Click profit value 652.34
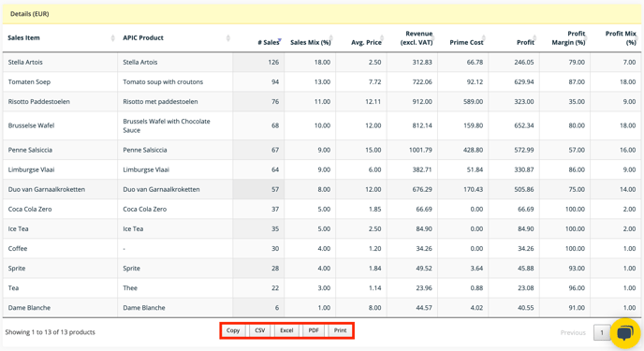The image size is (644, 351). pyautogui.click(x=524, y=125)
